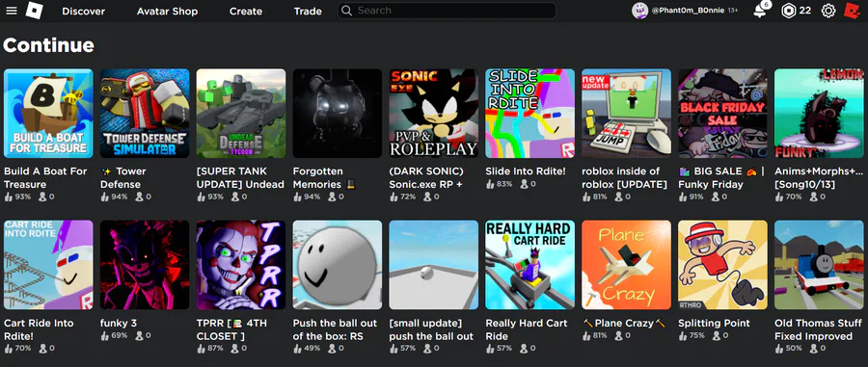This screenshot has height=367, width=868.
Task: Select the Tower Defense Simulator thumbnail
Action: [x=145, y=114]
